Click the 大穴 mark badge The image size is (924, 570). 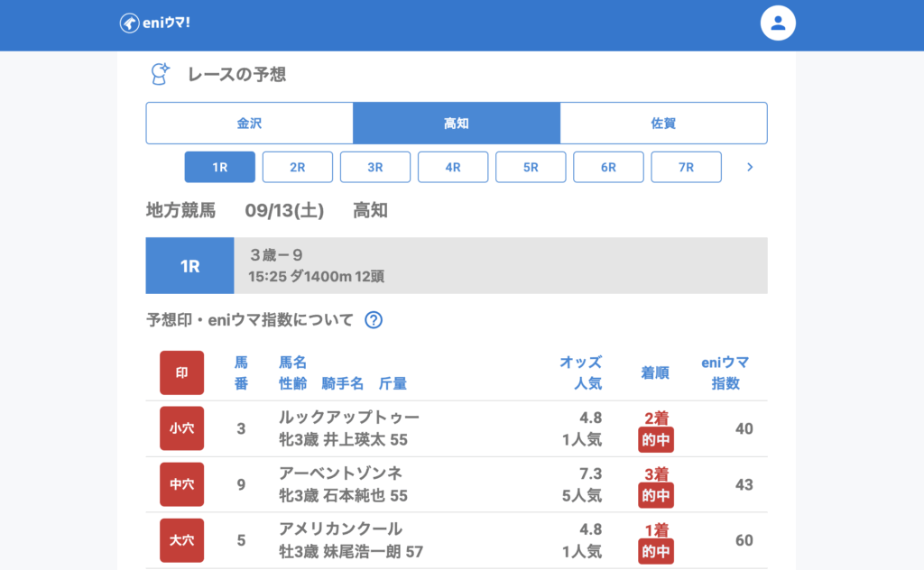[x=182, y=540]
